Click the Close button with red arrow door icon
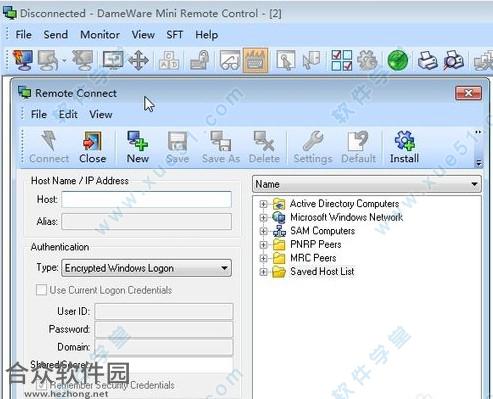Viewport: 493px width, 399px height. pos(92,147)
